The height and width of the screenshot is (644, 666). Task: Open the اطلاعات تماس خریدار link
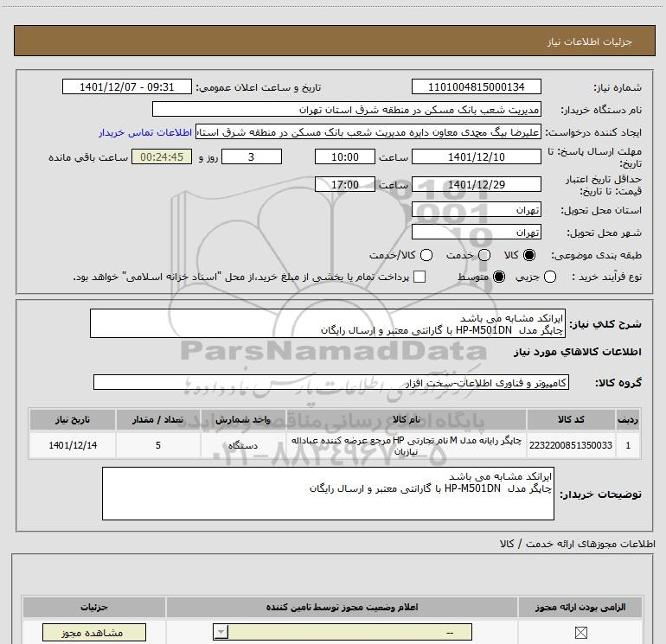coord(145,132)
